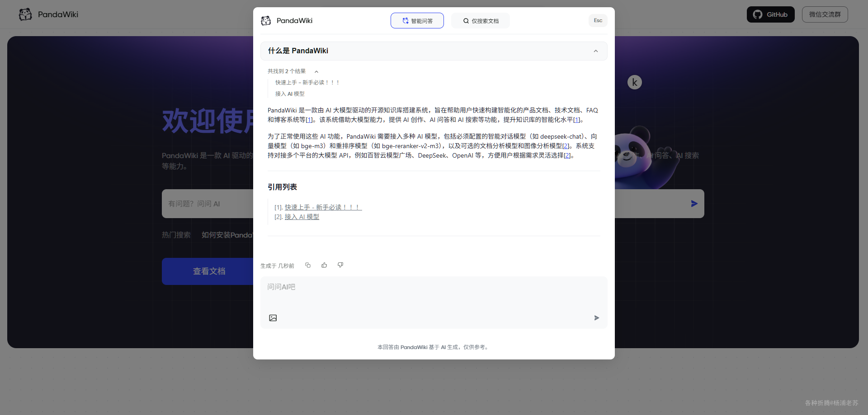Click the 生成于 几秒前 timestamp
This screenshot has height=415, width=868.
277,266
